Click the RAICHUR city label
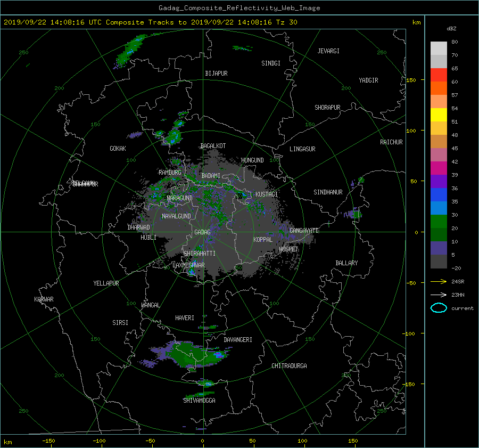Viewport: 479px width, 448px height. point(391,142)
